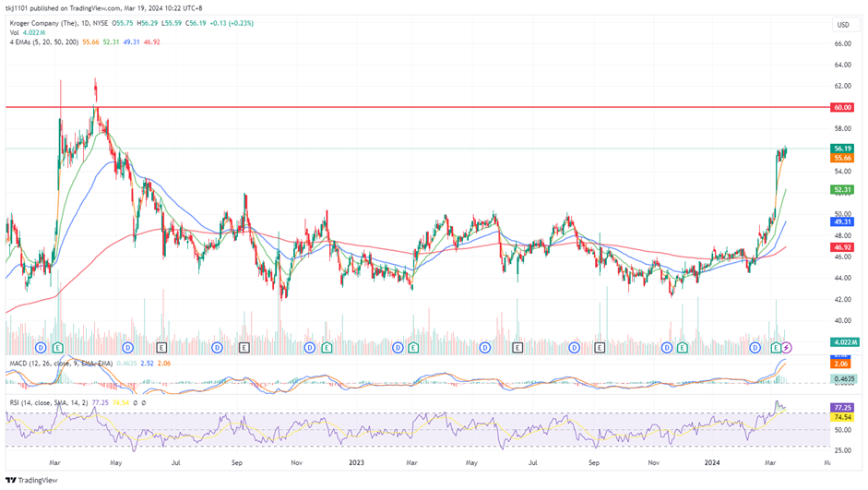Viewport: 868px width, 490px height.
Task: Click the purple 77.25 RSI value label
Action: click(x=842, y=408)
